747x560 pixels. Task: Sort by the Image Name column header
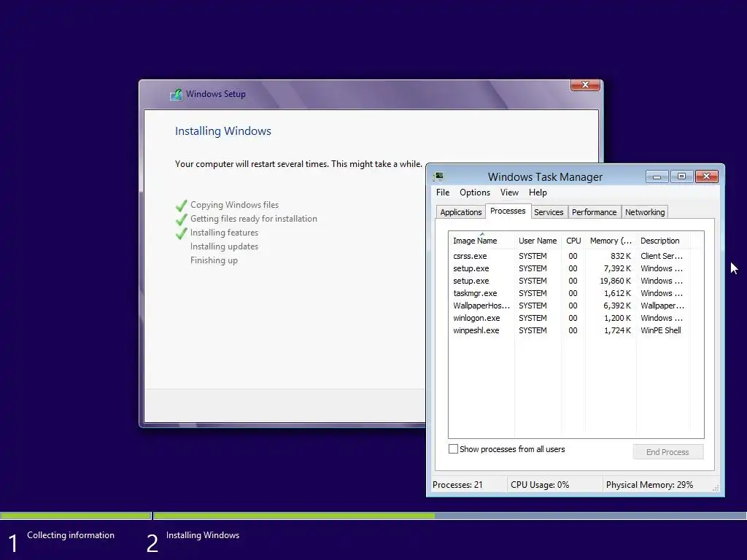[x=481, y=241]
